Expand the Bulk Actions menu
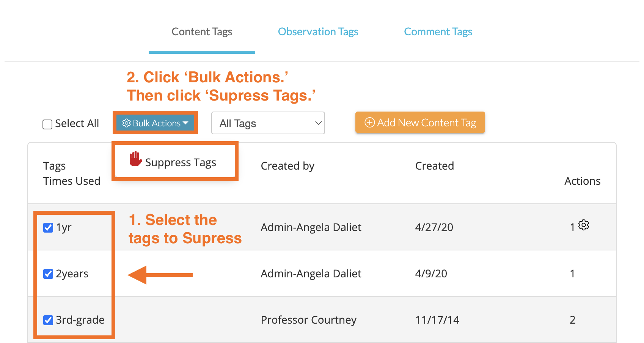The image size is (644, 343). pyautogui.click(x=155, y=123)
